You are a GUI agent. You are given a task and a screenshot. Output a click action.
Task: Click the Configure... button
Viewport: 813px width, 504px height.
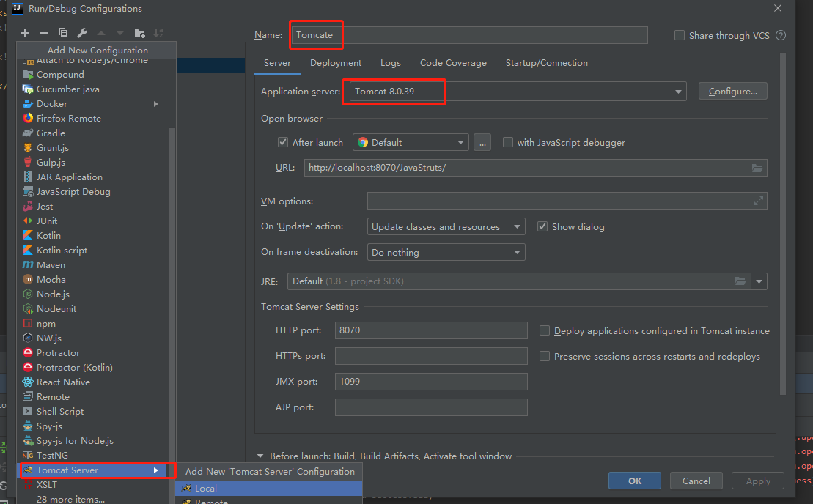(732, 91)
